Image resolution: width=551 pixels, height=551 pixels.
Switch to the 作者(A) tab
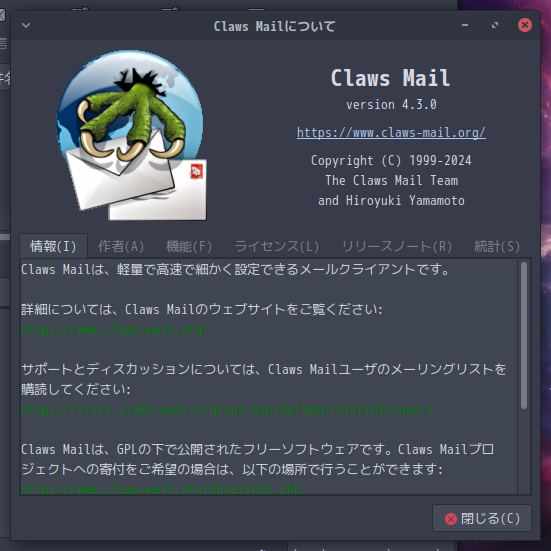point(121,246)
